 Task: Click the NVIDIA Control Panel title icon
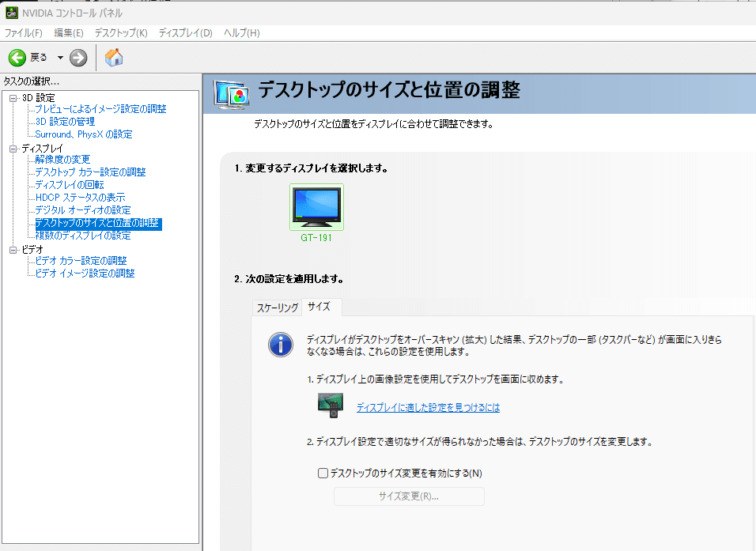12,13
